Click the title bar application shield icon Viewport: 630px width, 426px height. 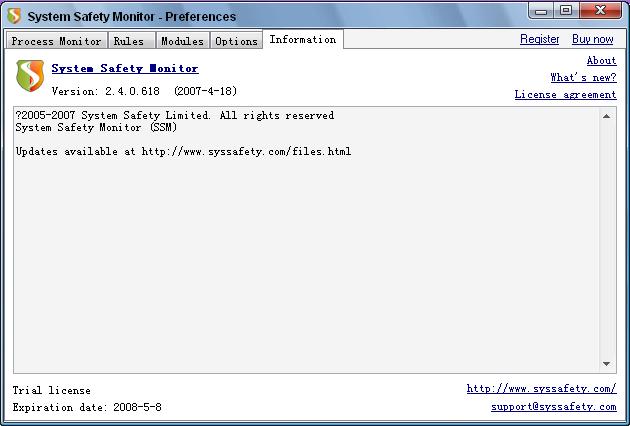pos(14,16)
